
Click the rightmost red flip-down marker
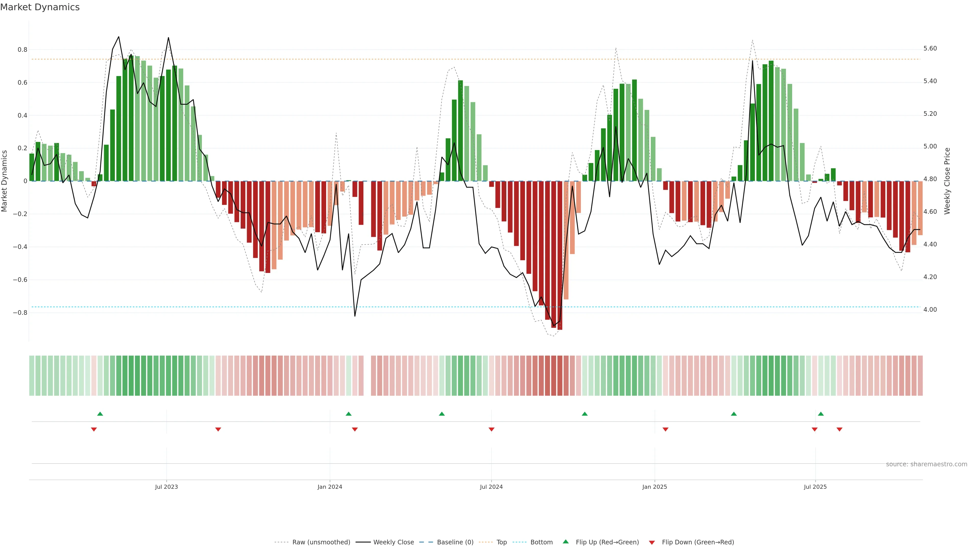pos(839,429)
